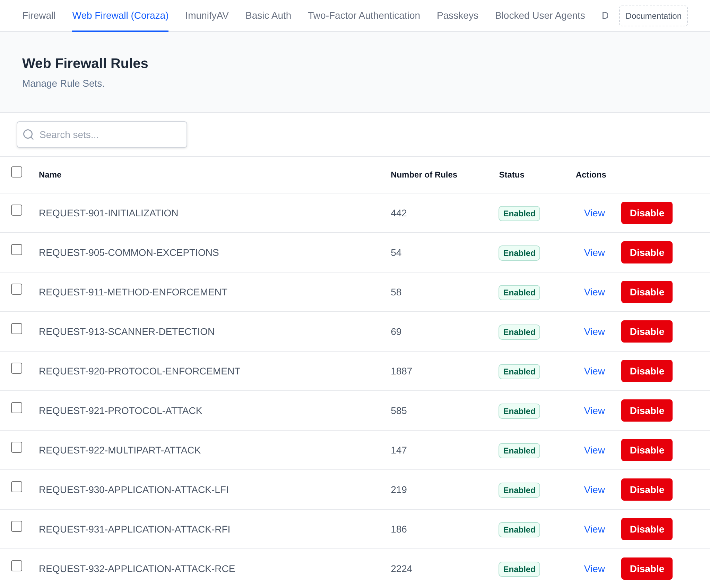Disable the REQUEST-921-PROTOCOL-ATTACK rule set
Screen dimensions: 710x588
(x=647, y=410)
